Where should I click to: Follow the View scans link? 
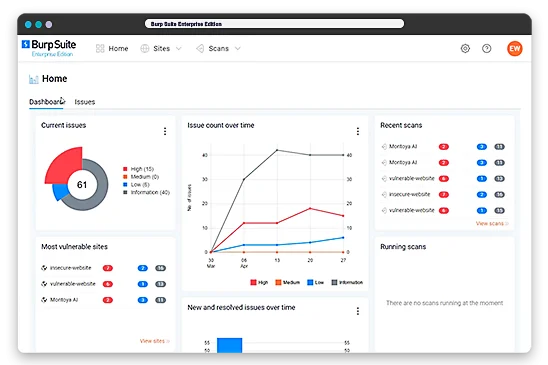coord(492,223)
